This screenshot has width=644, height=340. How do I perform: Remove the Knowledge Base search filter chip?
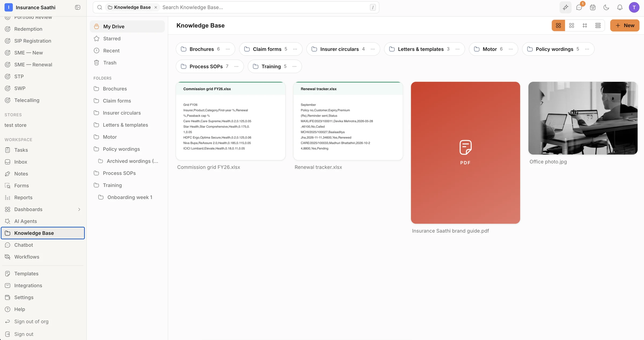click(156, 7)
